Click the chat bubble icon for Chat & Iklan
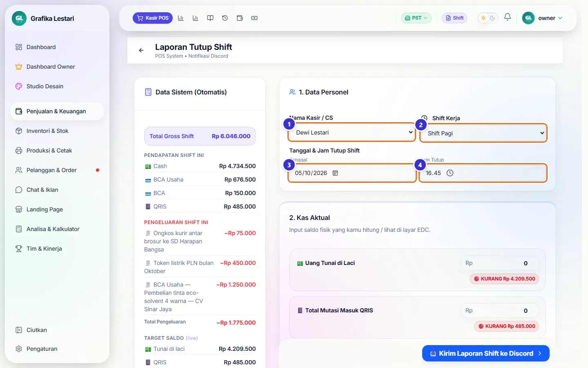The height and width of the screenshot is (368, 588). 19,190
